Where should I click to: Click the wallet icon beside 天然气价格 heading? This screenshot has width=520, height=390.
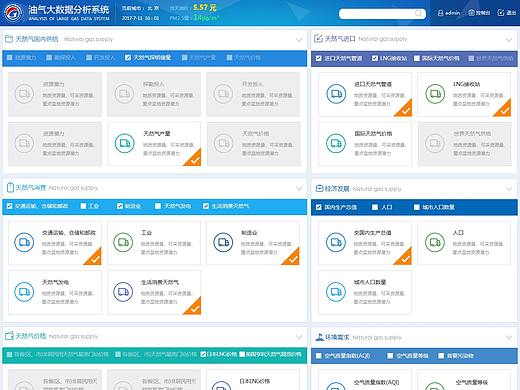(x=9, y=336)
